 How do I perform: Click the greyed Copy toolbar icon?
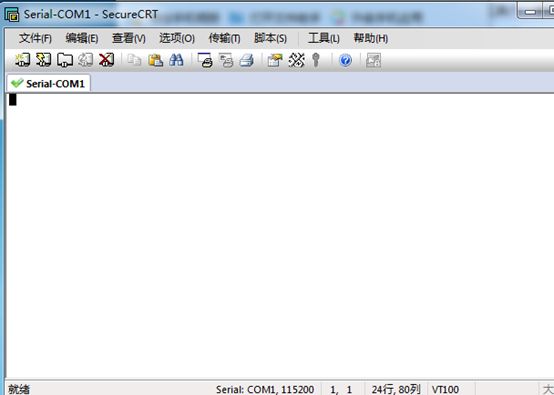pyautogui.click(x=134, y=60)
